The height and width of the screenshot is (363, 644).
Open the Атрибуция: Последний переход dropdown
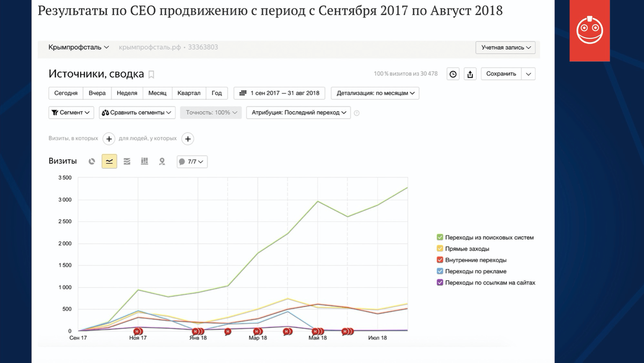[x=298, y=113]
